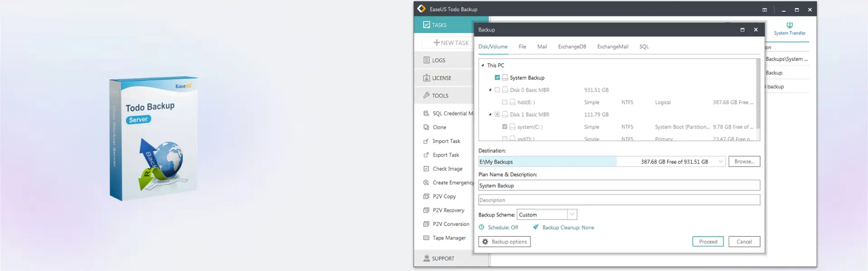Uncheck the System Backup checkbox
The height and width of the screenshot is (271, 868).
497,78
